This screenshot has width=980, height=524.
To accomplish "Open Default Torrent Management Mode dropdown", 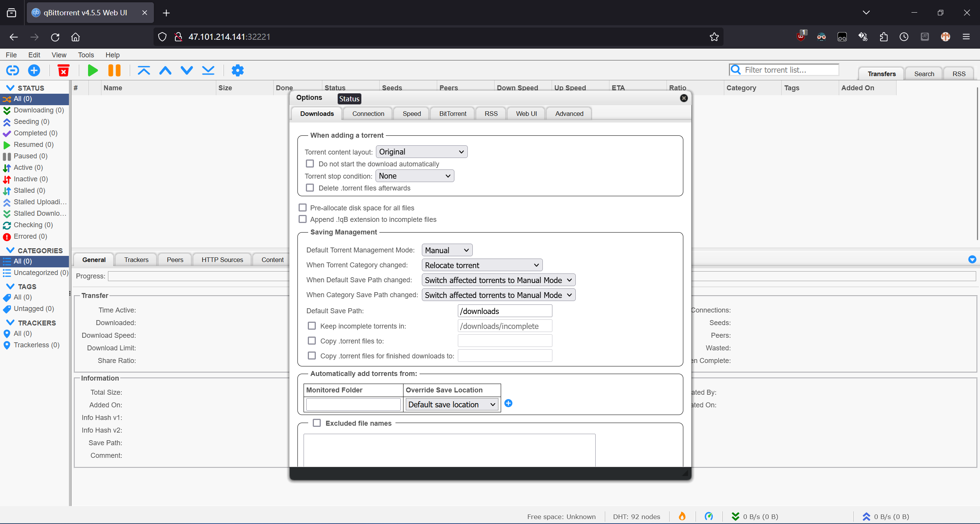I will pyautogui.click(x=447, y=250).
